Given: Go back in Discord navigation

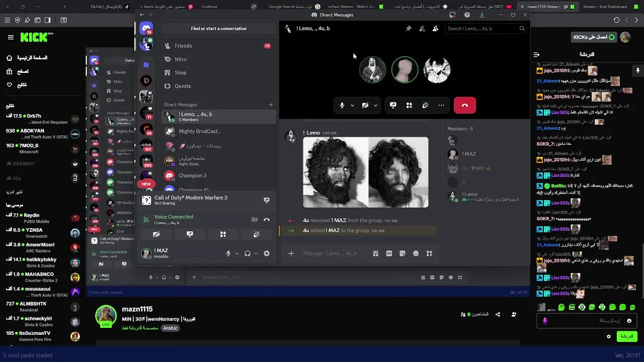Looking at the screenshot, I should coord(142,15).
